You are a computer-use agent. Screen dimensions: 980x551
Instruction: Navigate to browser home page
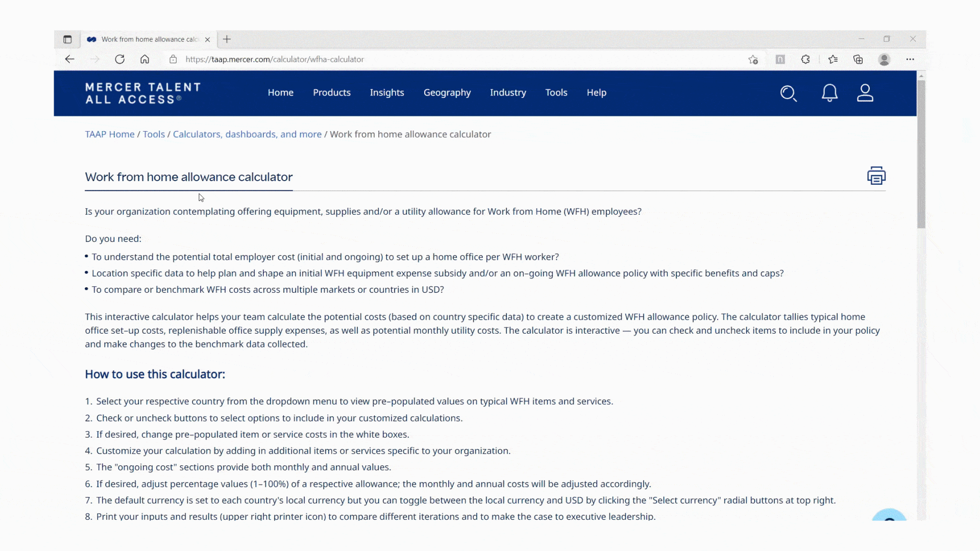[145, 59]
